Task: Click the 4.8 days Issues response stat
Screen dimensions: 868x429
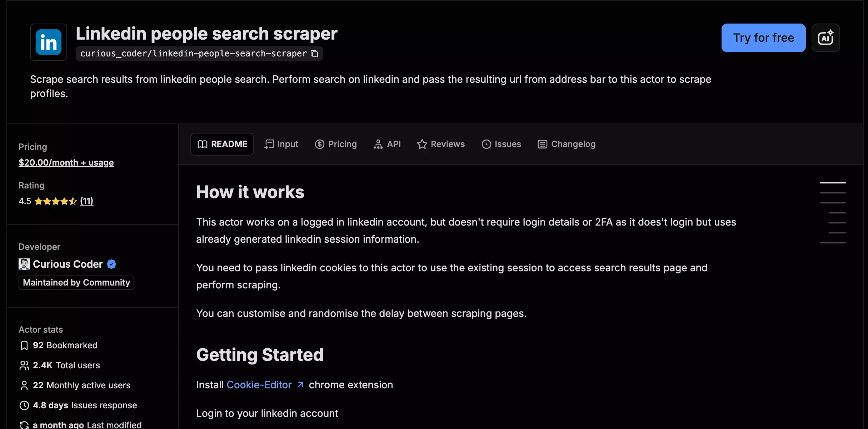Action: click(85, 405)
